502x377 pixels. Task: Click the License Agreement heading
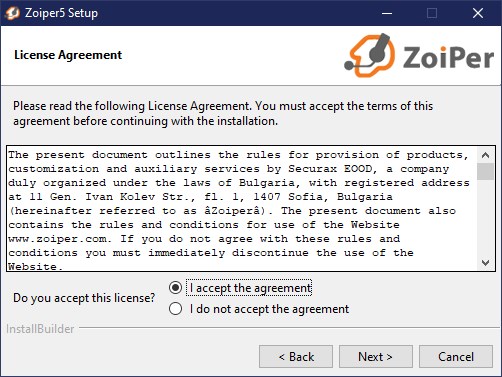[68, 55]
